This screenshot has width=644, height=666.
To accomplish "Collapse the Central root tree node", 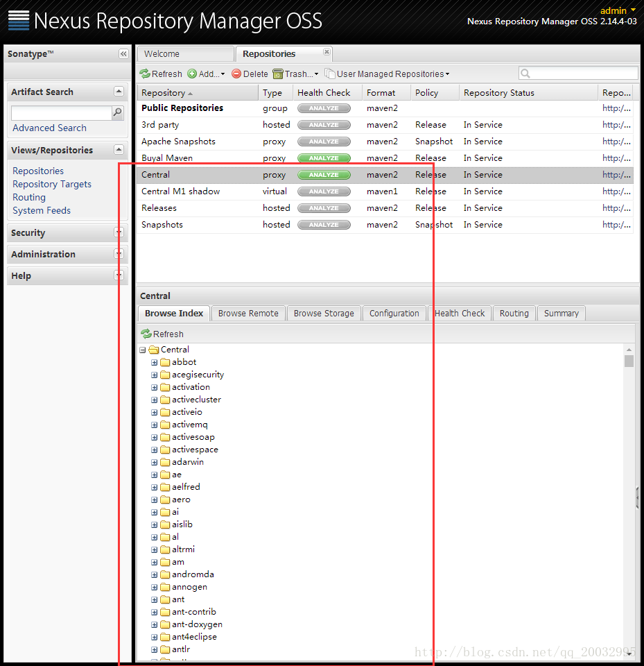I will (x=143, y=350).
